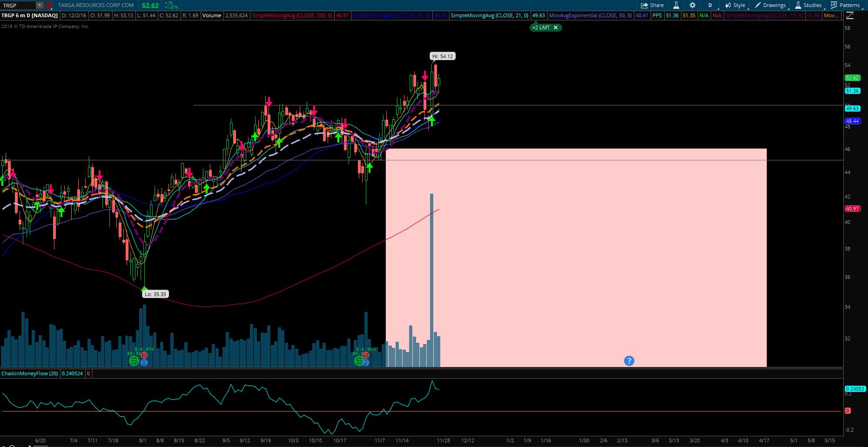This screenshot has width=868, height=447.
Task: Click the truncated Mov... study label
Action: (831, 15)
